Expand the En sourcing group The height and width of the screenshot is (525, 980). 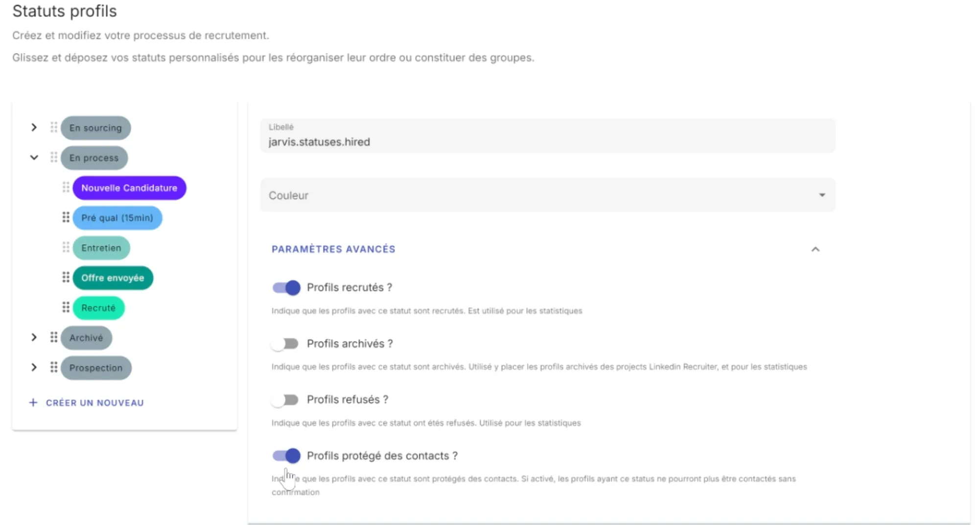(x=34, y=127)
